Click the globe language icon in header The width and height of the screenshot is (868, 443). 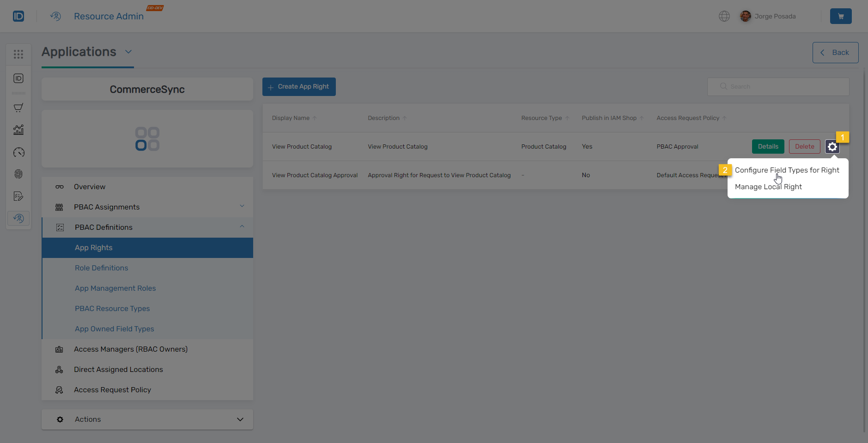[x=724, y=16]
